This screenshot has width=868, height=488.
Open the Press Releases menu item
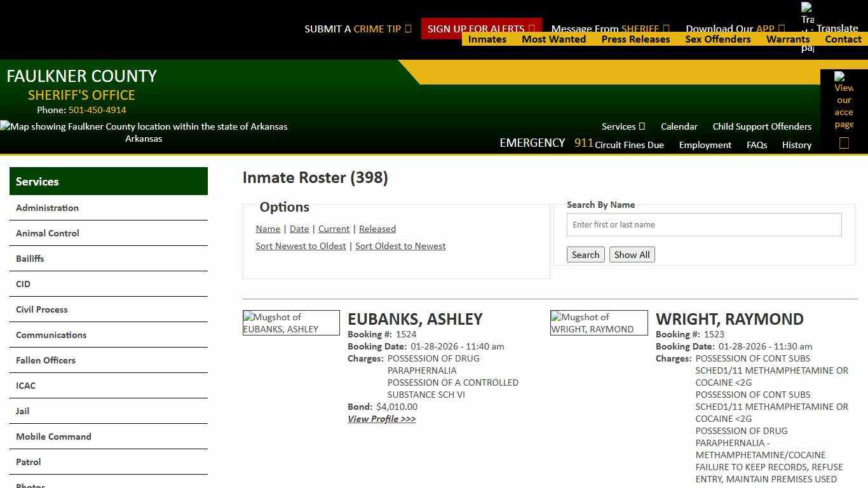(x=635, y=39)
